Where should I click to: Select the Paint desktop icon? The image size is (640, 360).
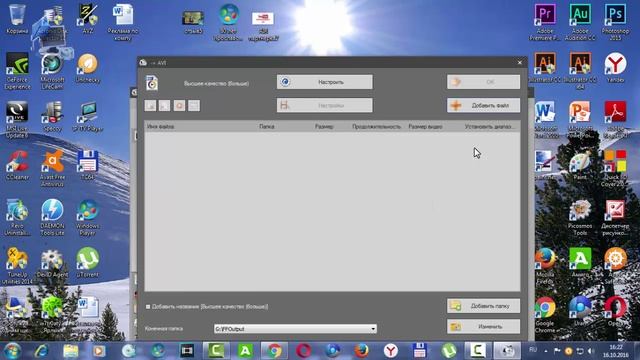[580, 165]
